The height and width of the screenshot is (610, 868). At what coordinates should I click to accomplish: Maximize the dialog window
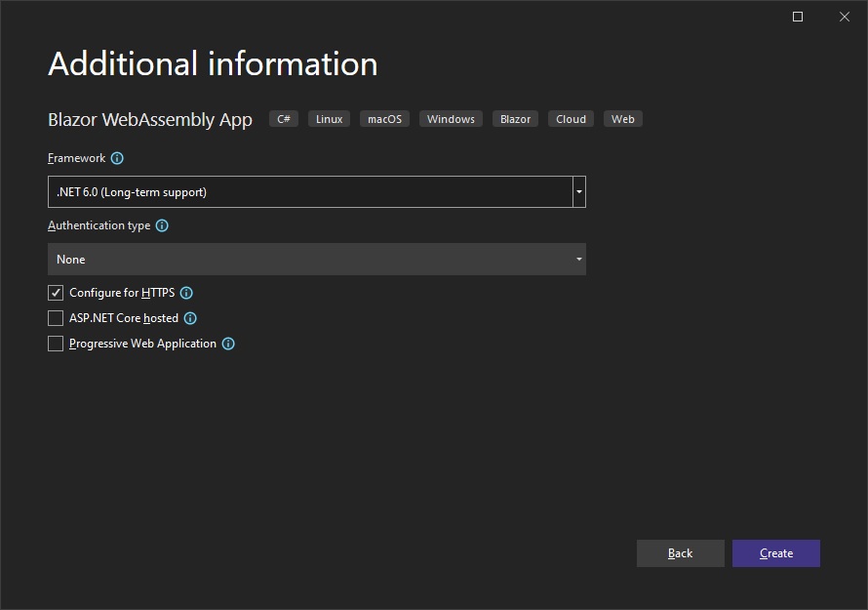pyautogui.click(x=798, y=17)
